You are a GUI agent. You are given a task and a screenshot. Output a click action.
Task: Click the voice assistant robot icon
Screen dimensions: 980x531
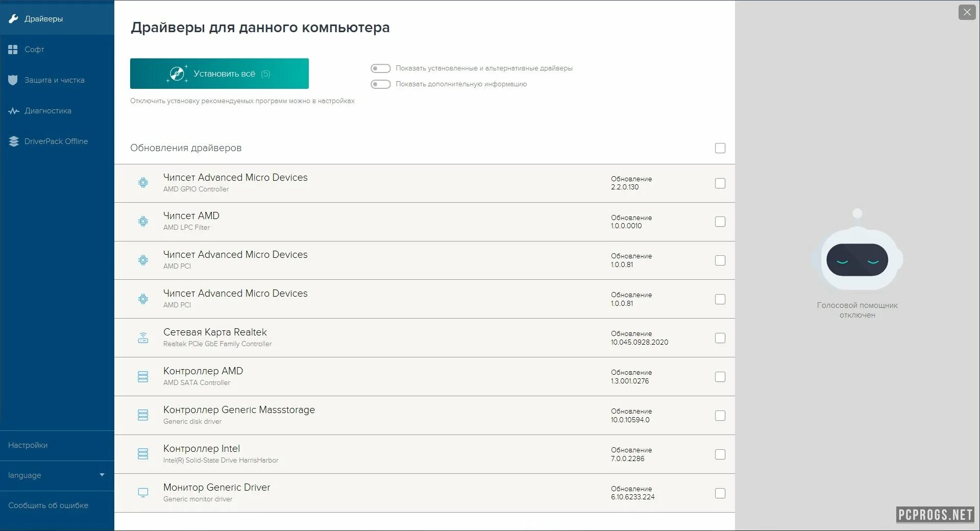(857, 260)
